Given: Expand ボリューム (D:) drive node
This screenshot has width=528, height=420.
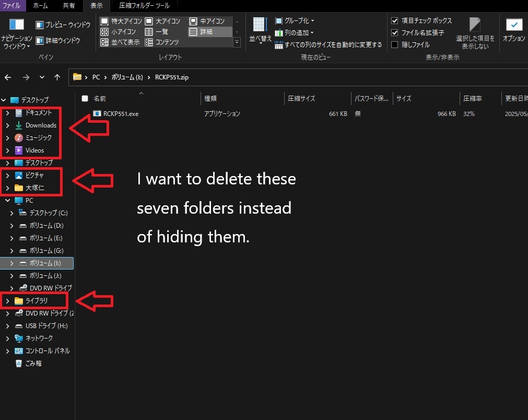Looking at the screenshot, I should (11, 226).
